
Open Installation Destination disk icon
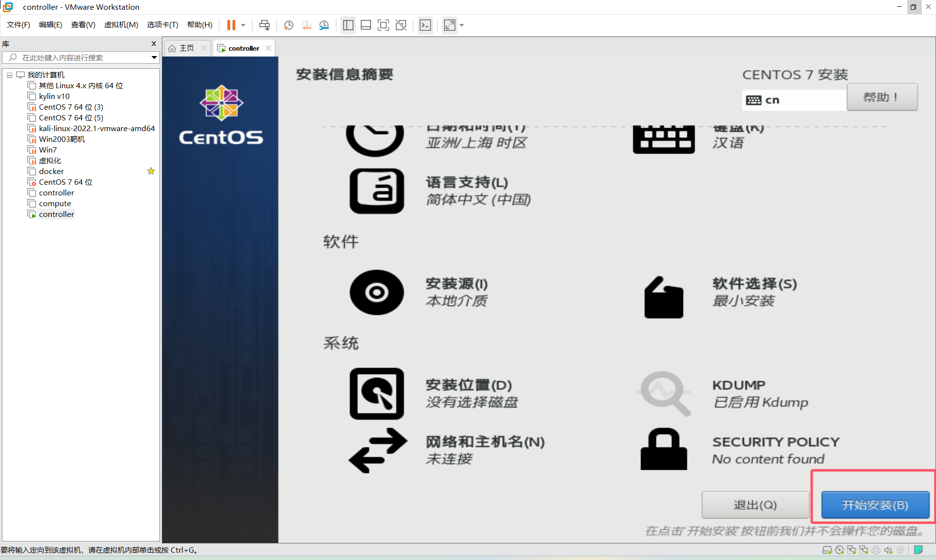pos(376,393)
